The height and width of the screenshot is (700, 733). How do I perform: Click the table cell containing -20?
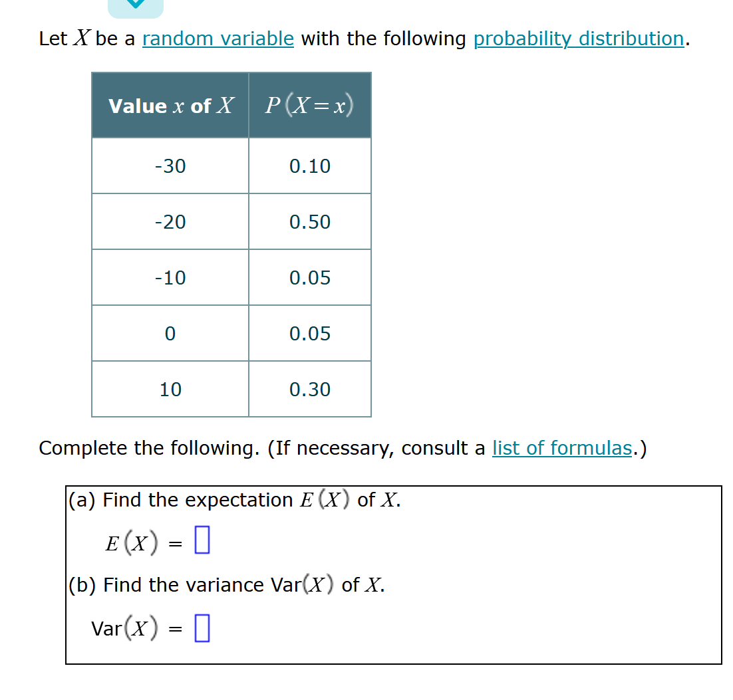click(x=170, y=222)
